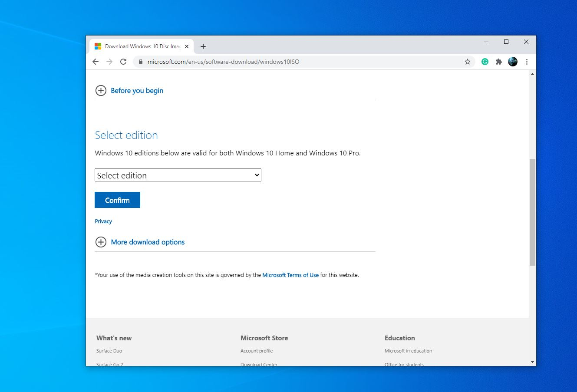Open the Microsoft in education link
The image size is (577, 392).
[x=408, y=350]
